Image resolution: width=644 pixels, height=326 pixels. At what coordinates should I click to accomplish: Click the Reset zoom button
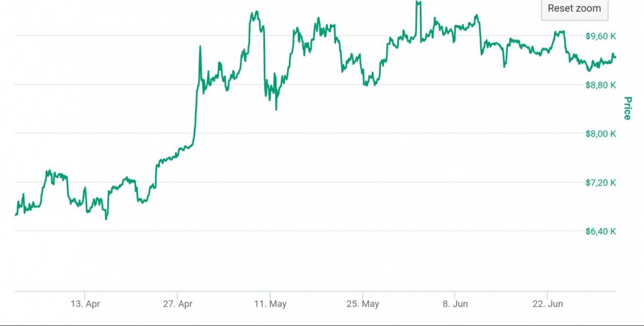coord(574,9)
